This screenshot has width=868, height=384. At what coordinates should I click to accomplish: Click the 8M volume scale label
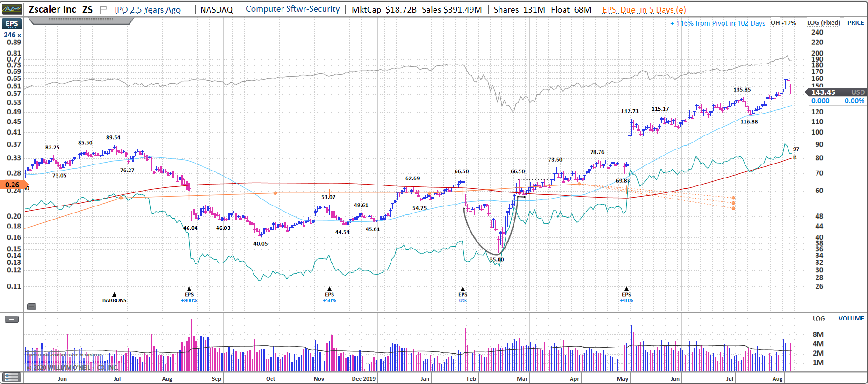point(818,334)
